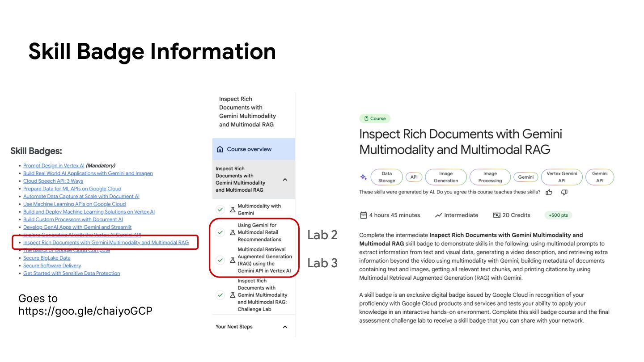Open Prompt Design in Vertex AI link
644x362 pixels.
(54, 165)
